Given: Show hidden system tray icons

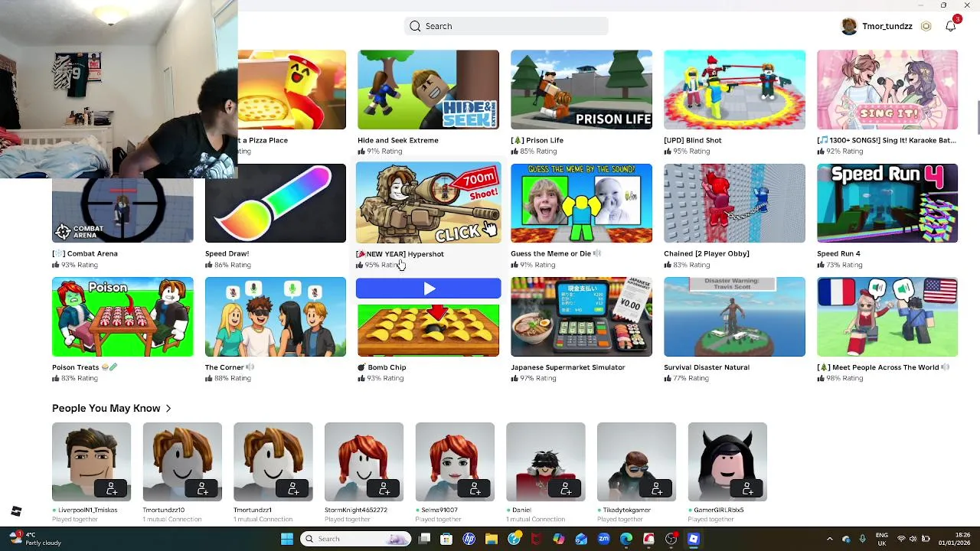Looking at the screenshot, I should [x=830, y=539].
